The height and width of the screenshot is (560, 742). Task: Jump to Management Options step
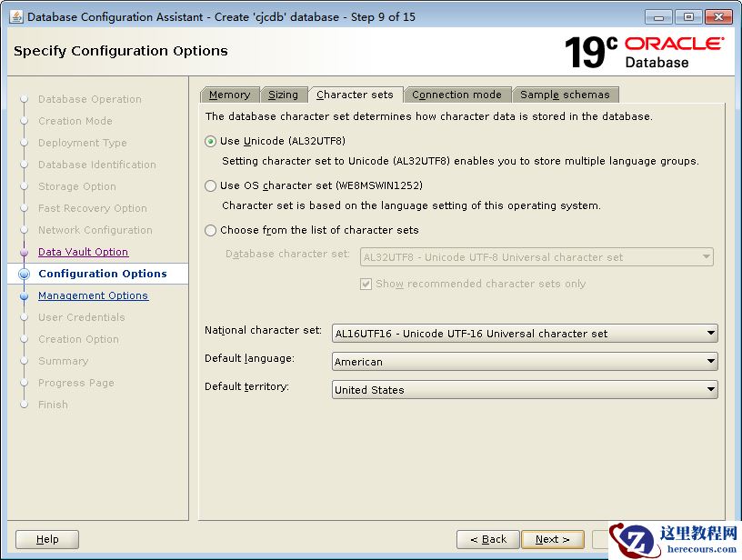[x=94, y=295]
